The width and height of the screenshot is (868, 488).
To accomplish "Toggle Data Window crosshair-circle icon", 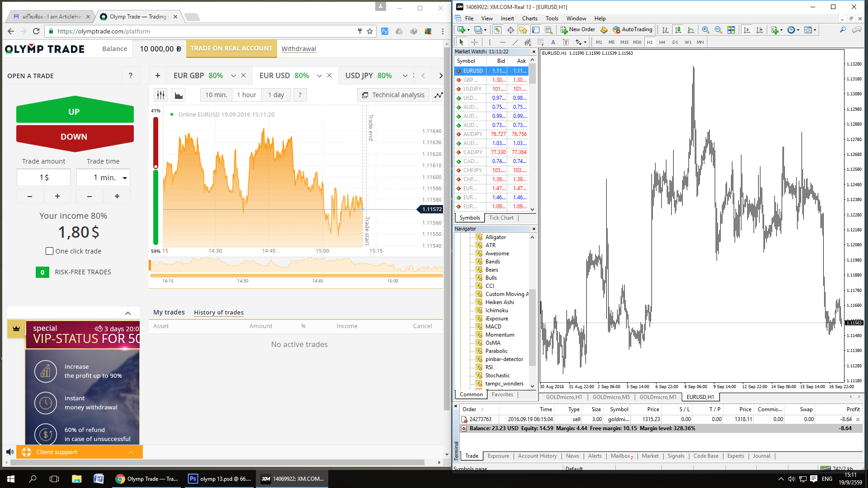I will pos(510,30).
